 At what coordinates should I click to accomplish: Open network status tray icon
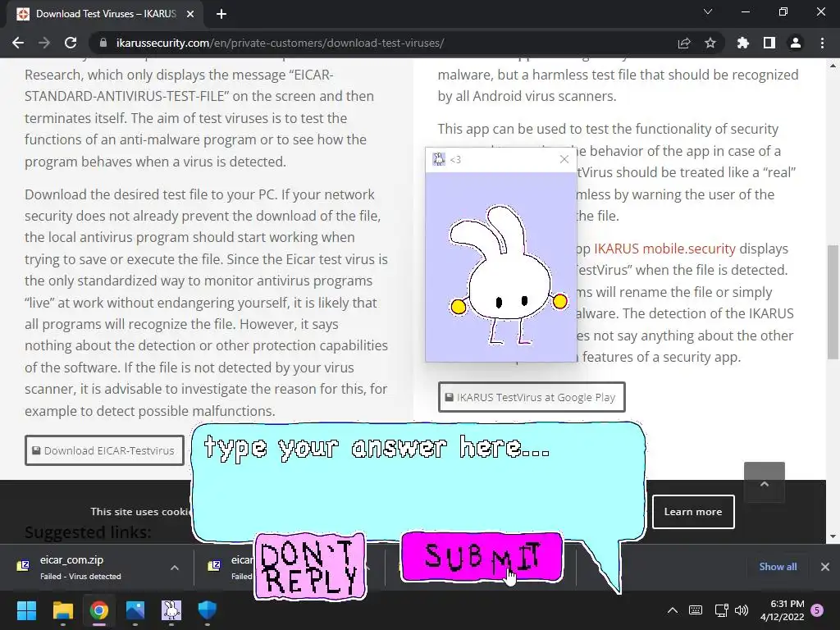721,610
